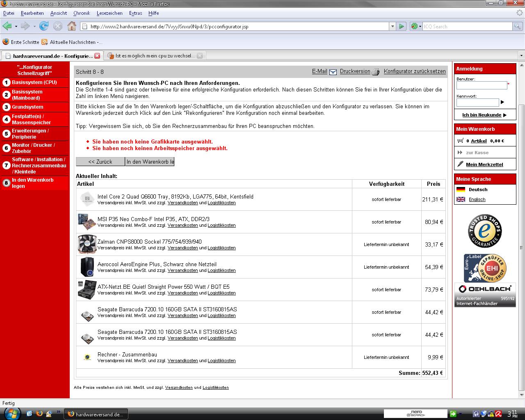Open the home page via the house icon

(x=72, y=26)
